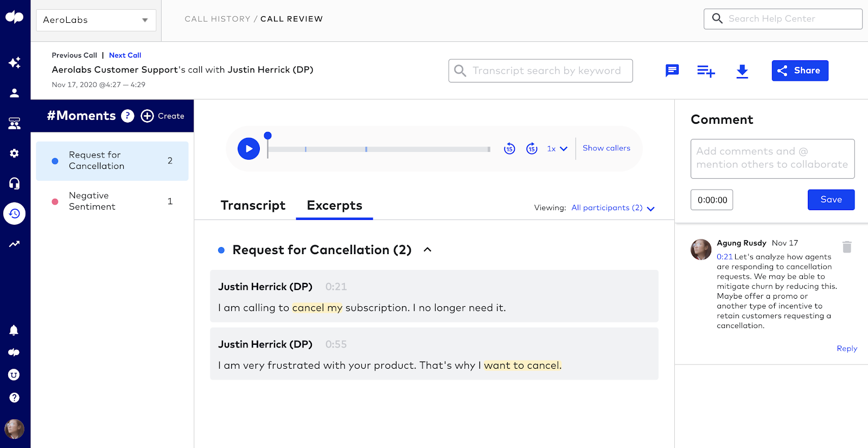Open the AeroLabs company dropdown
Screen dimensions: 868x448
point(96,20)
